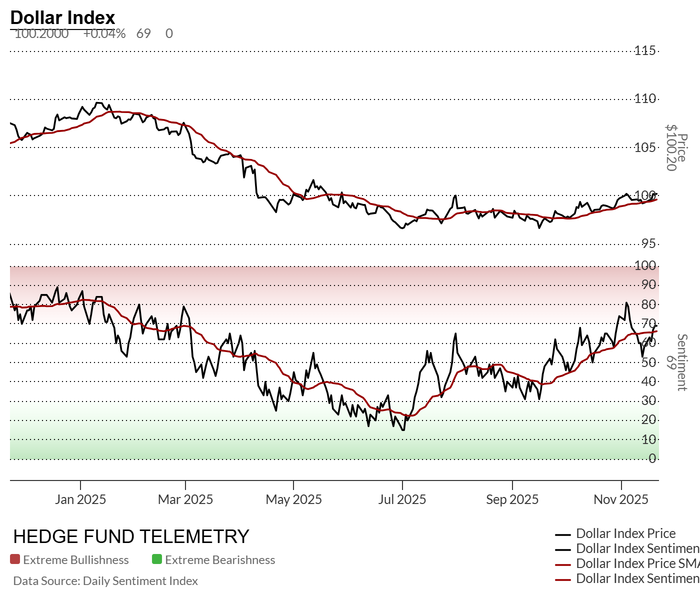Click the Data Source: Daily Sentiment Index text
Viewport: 700px width, 600px height.
(x=105, y=581)
